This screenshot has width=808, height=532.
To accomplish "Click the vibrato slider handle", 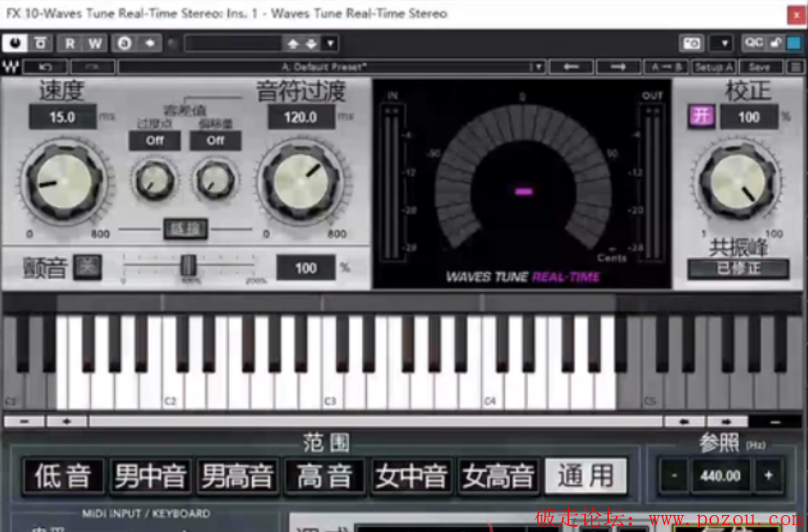I will point(189,266).
